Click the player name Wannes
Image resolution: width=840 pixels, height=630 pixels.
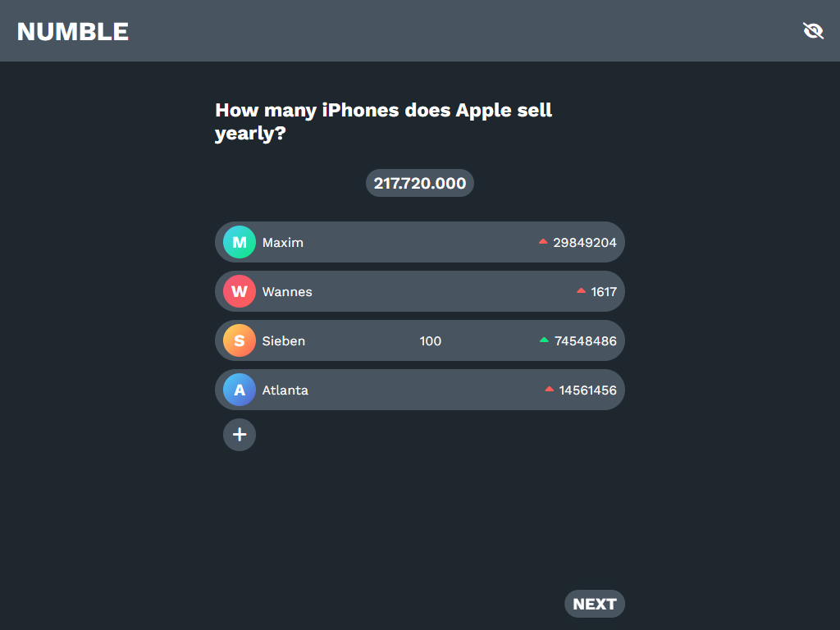(287, 292)
